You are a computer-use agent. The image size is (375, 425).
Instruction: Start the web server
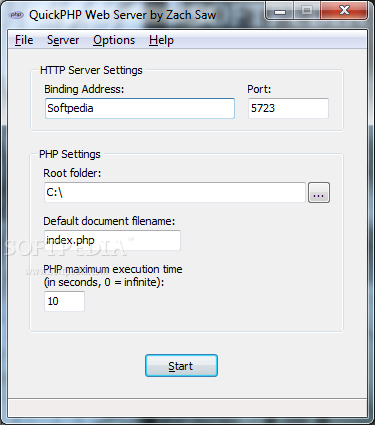click(181, 366)
